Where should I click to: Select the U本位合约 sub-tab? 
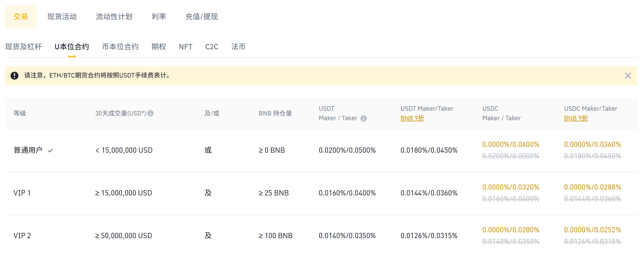click(x=72, y=47)
